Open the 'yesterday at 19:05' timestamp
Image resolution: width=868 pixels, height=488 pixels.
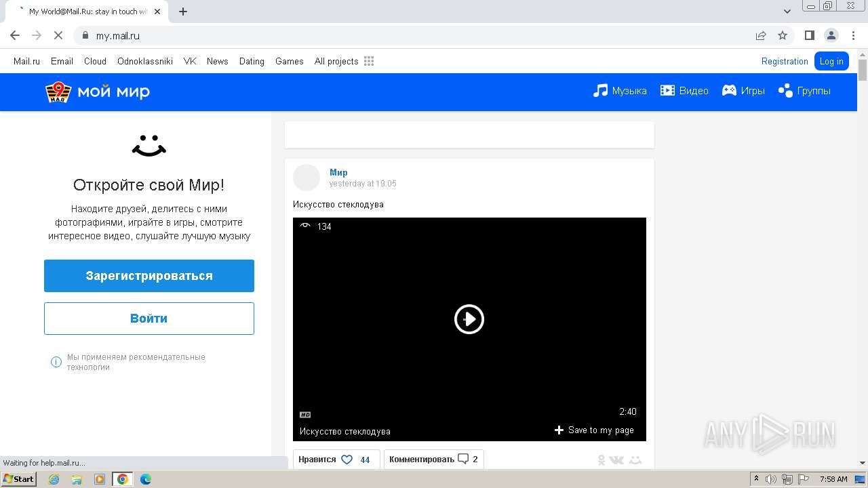[363, 184]
